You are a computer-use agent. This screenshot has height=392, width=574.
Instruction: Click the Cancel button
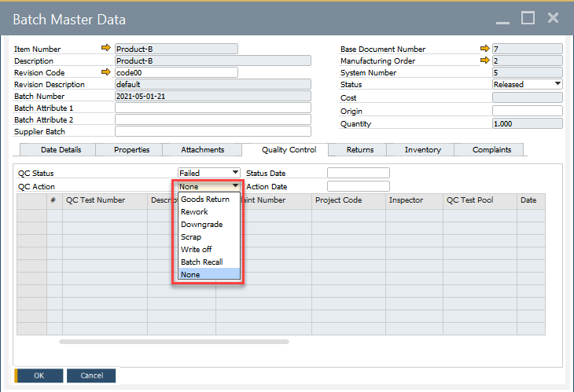(x=91, y=376)
